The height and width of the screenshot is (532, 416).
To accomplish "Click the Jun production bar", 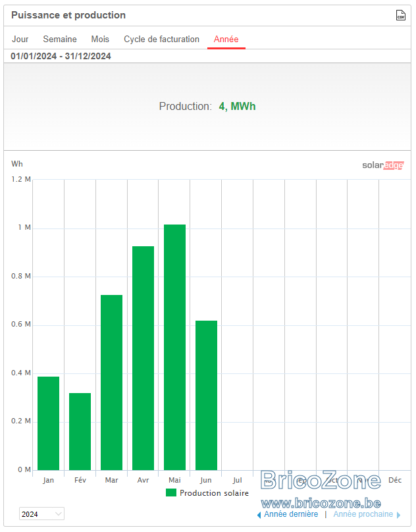I will pos(206,395).
